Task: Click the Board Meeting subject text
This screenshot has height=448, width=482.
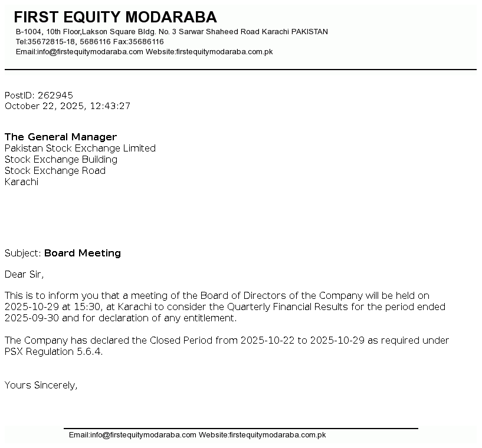Action: pos(83,253)
